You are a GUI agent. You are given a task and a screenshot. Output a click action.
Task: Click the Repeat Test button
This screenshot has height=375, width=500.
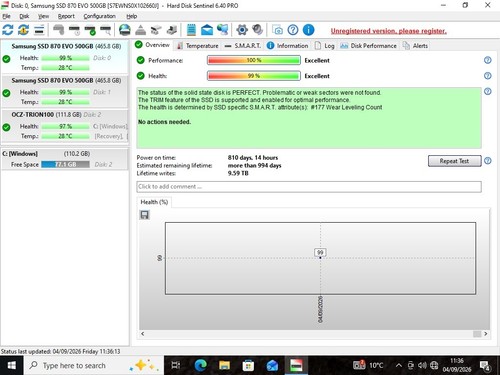click(455, 161)
